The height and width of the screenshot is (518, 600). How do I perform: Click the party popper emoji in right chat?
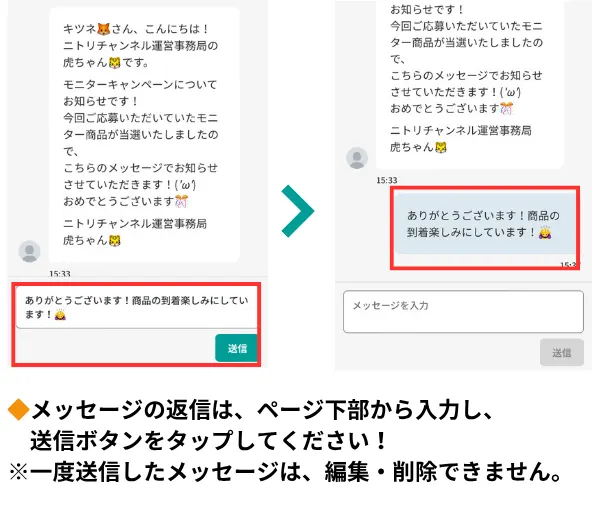click(x=507, y=109)
